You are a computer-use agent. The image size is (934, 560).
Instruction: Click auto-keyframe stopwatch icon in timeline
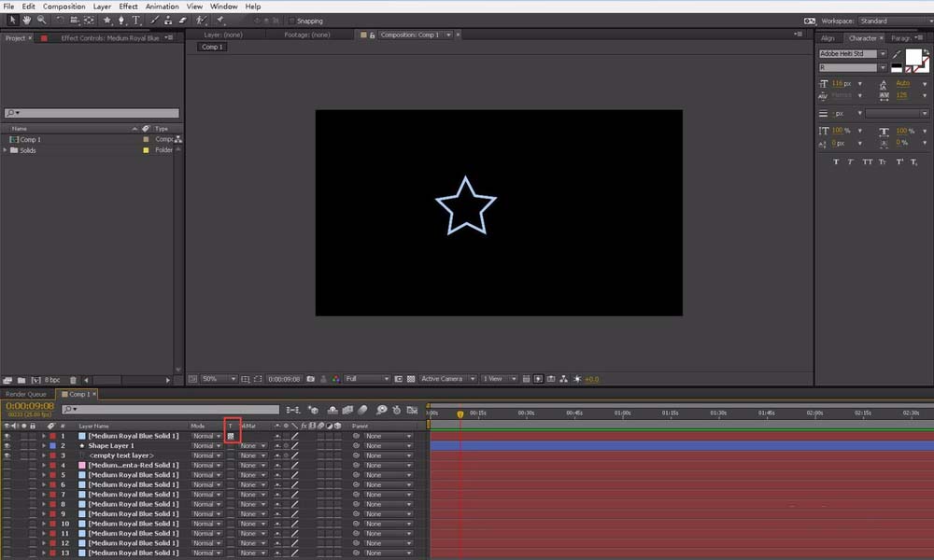pyautogui.click(x=397, y=410)
